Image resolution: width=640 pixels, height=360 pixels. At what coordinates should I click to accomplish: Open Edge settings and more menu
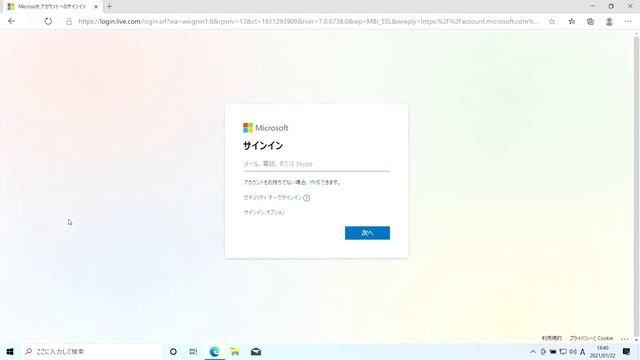point(628,21)
